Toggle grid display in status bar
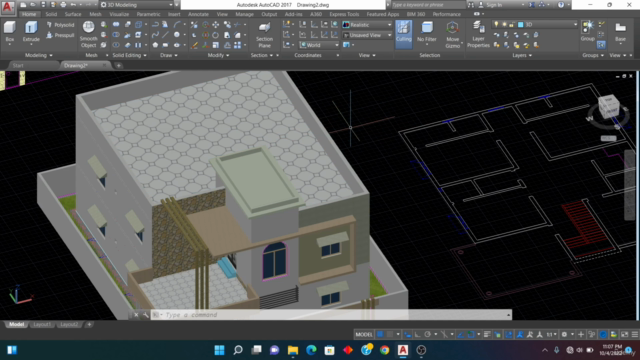This screenshot has height=360, width=640. click(380, 334)
